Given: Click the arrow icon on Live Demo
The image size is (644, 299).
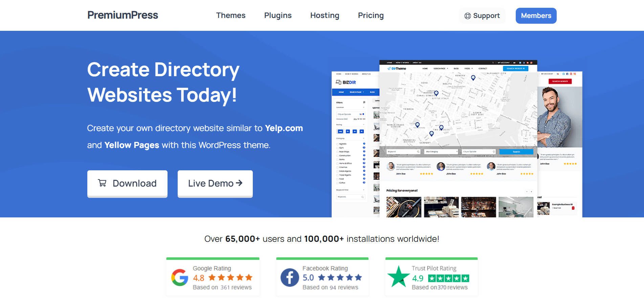Looking at the screenshot, I should pos(239,183).
